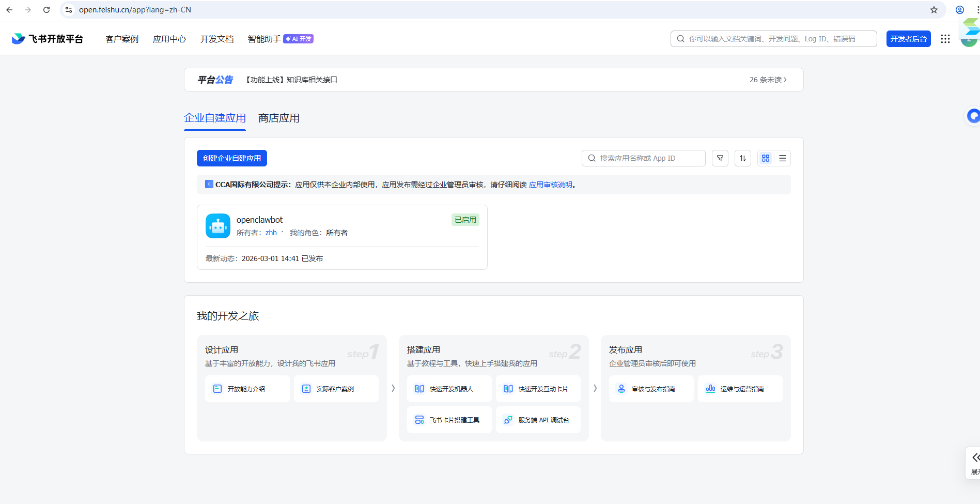Click the 开放能力介绍 card icon
Screen dimensions: 980x504
tap(217, 389)
